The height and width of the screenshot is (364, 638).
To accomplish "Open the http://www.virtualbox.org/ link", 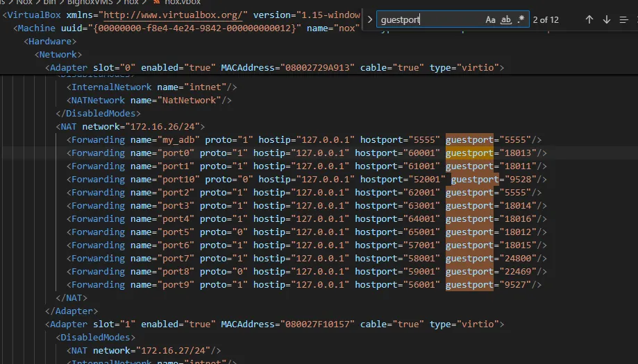I will (x=174, y=15).
